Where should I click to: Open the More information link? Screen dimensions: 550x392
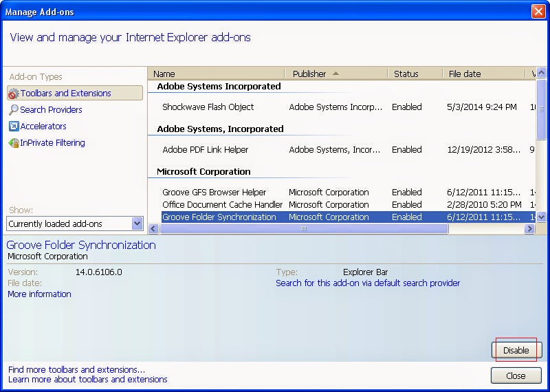[39, 294]
